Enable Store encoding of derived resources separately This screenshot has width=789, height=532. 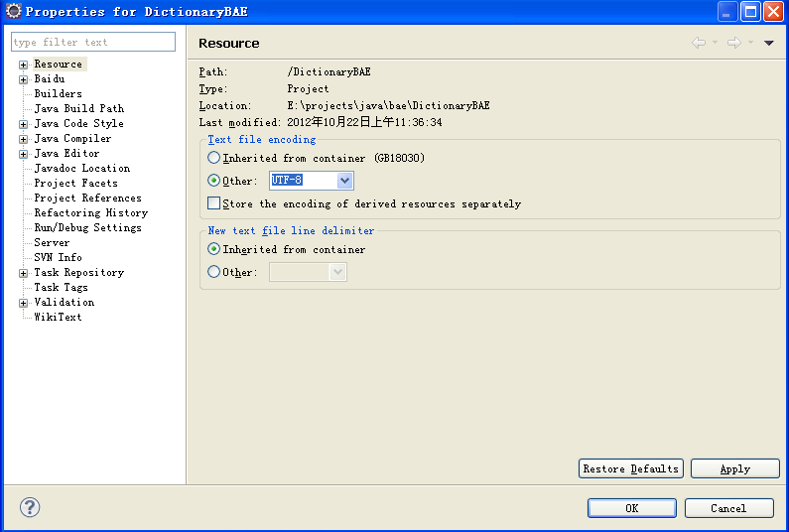click(214, 203)
